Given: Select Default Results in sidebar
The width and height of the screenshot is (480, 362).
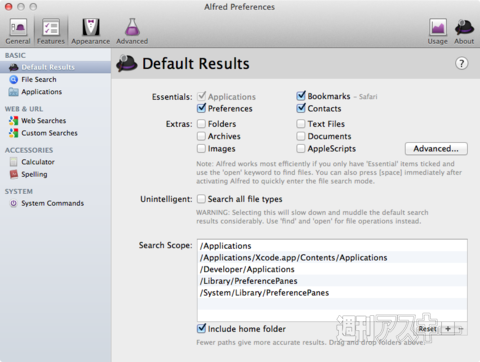Looking at the screenshot, I should coord(55,67).
